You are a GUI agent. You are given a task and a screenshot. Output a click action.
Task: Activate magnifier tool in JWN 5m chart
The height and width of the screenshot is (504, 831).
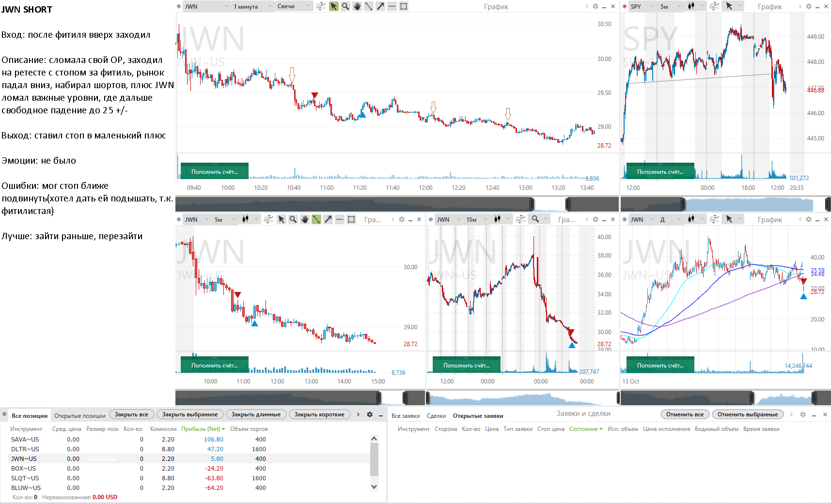(x=293, y=219)
